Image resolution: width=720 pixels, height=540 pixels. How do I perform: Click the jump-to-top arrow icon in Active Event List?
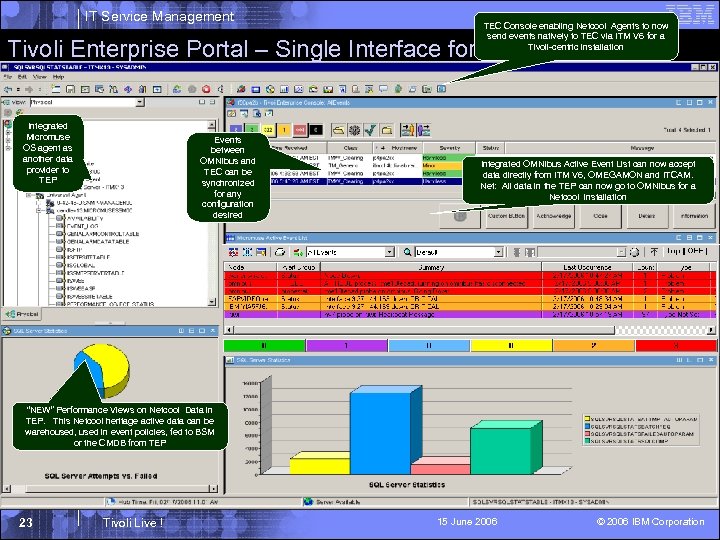[654, 252]
